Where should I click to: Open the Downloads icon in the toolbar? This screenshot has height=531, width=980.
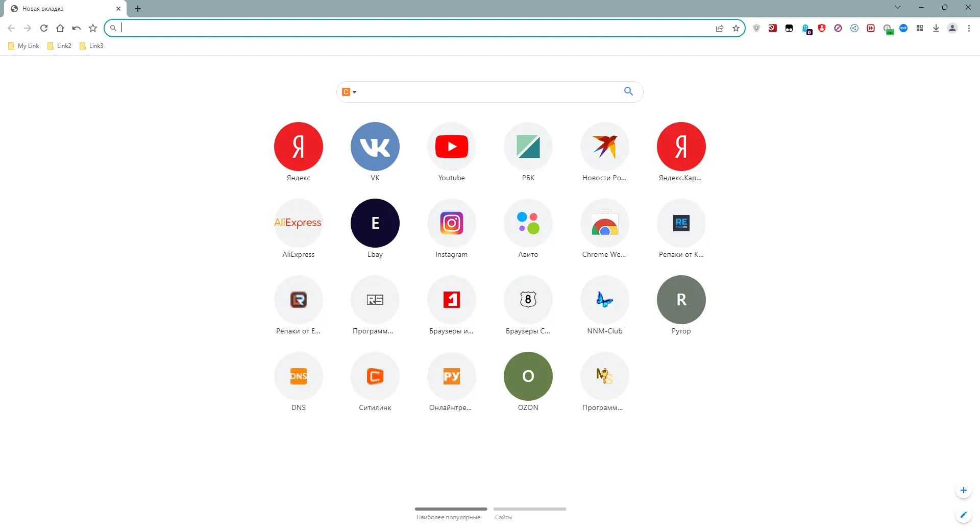pyautogui.click(x=936, y=28)
